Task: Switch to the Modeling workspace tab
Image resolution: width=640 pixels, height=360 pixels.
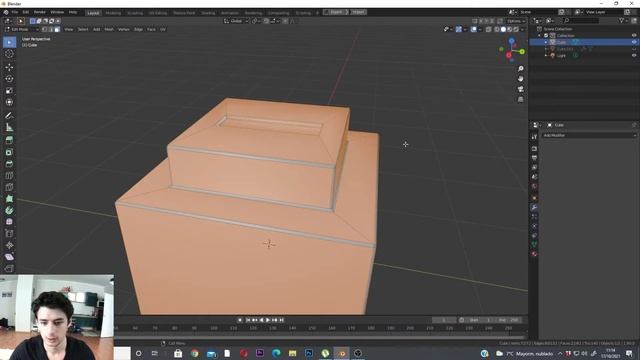Action: click(x=113, y=13)
